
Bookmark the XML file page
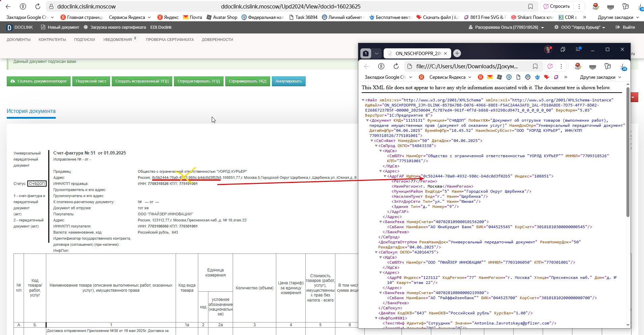point(535,66)
